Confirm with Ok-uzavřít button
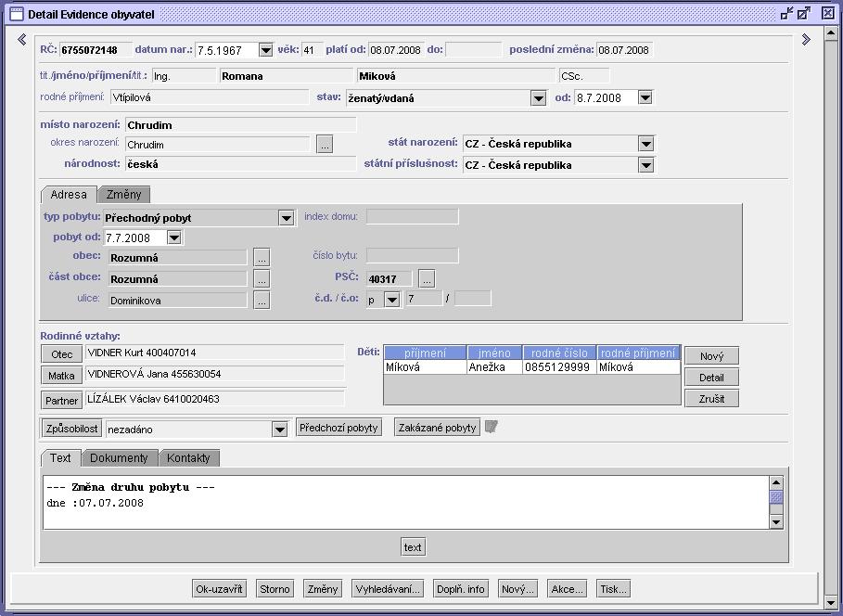 219,589
